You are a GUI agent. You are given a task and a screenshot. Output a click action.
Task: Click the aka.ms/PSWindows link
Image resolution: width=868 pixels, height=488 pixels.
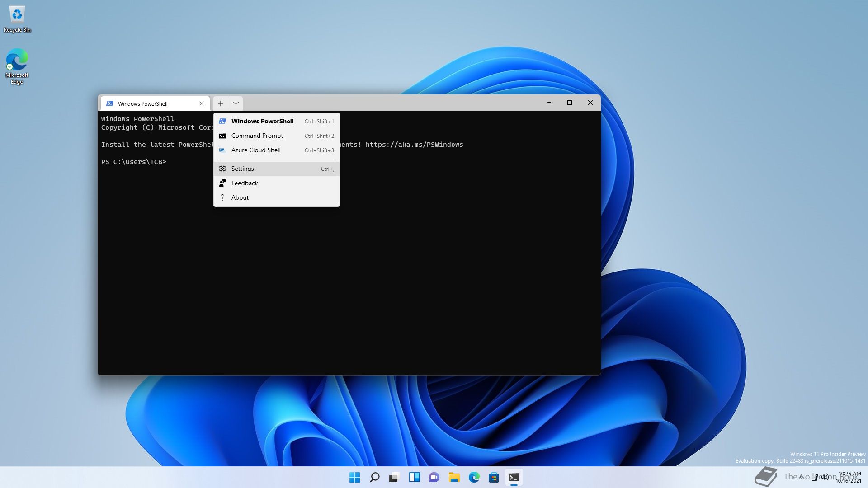(x=414, y=145)
